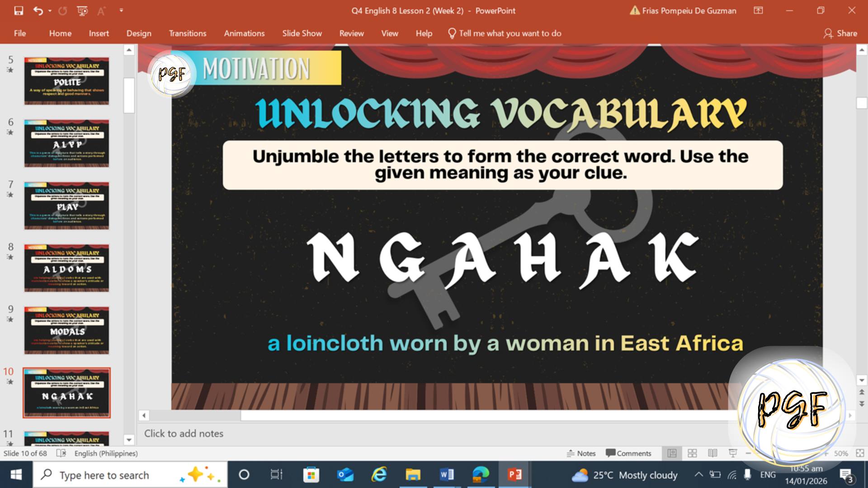Start slide show from beginning icon
This screenshot has width=868, height=488.
[82, 10]
